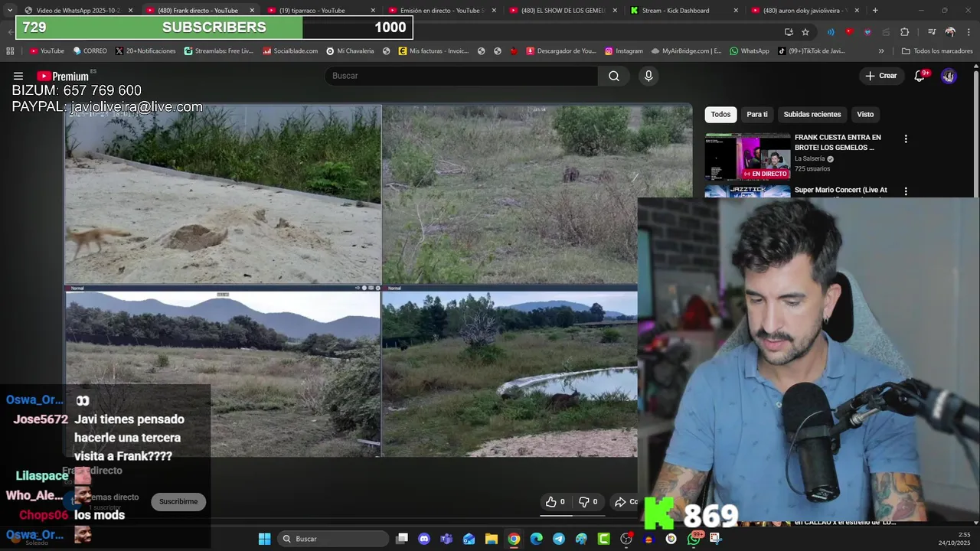
Task: Click the search magnifier button
Action: click(614, 76)
